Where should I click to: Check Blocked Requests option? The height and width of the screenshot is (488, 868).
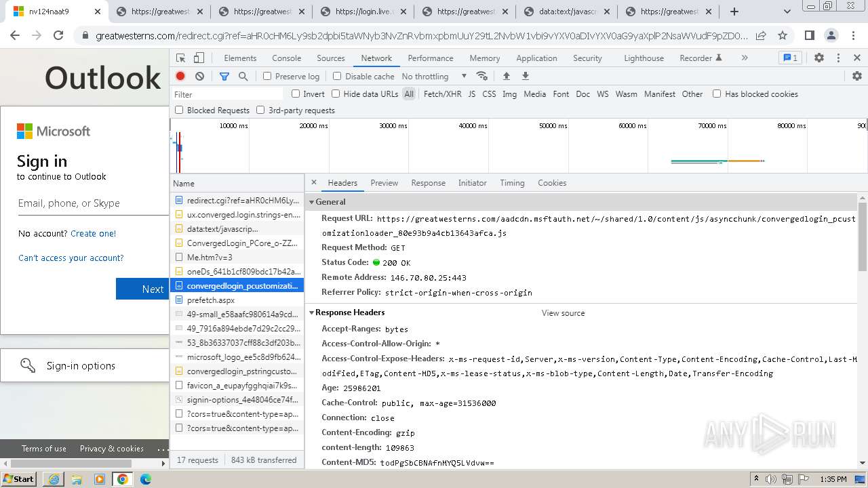179,110
